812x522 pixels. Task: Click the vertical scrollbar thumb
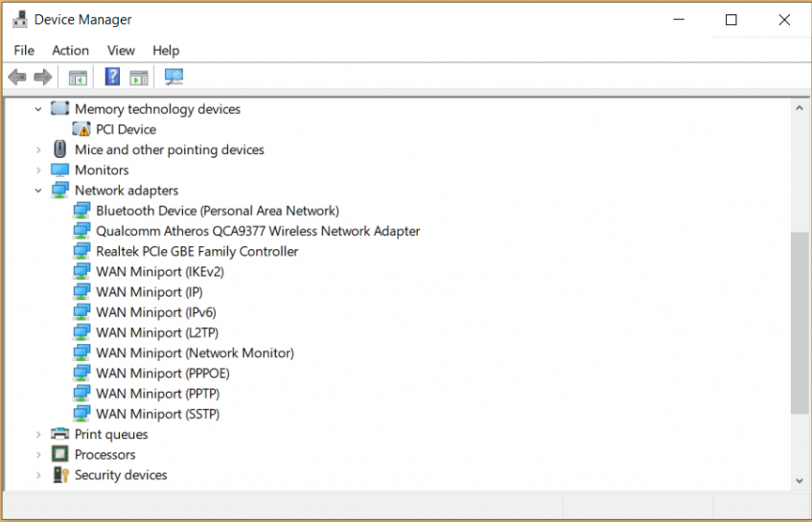pyautogui.click(x=800, y=323)
